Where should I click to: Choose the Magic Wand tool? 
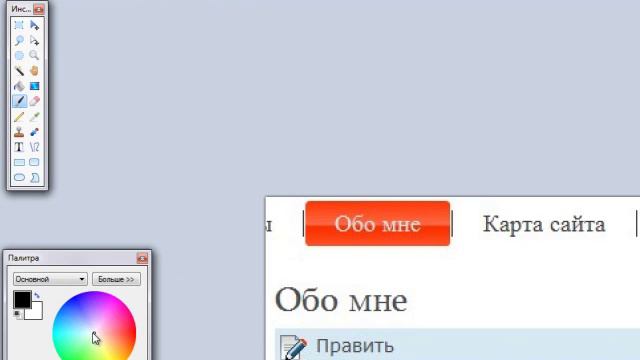(x=19, y=71)
